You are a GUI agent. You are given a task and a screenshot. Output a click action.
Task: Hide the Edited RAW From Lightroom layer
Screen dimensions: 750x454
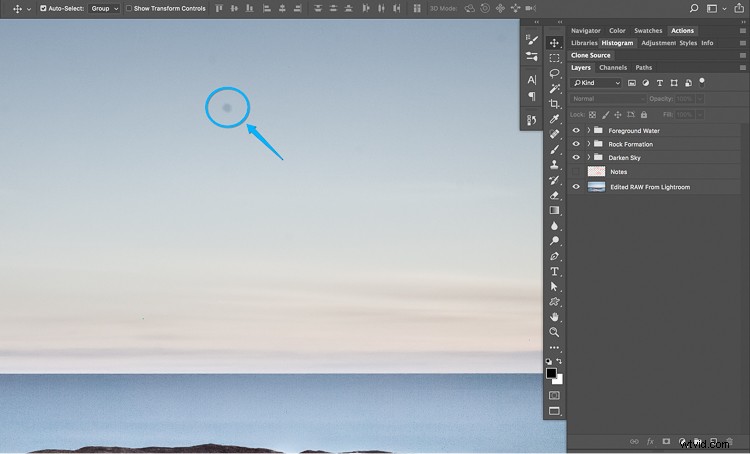pyautogui.click(x=576, y=187)
